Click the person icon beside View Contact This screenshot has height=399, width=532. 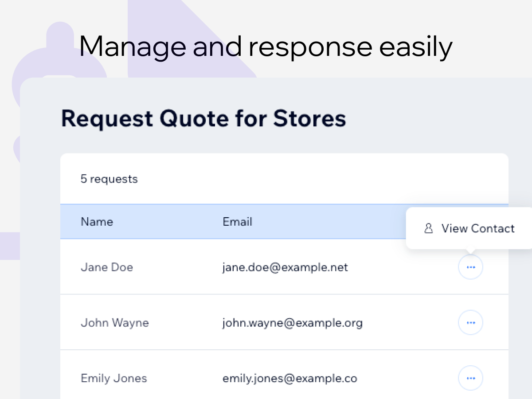coord(428,228)
